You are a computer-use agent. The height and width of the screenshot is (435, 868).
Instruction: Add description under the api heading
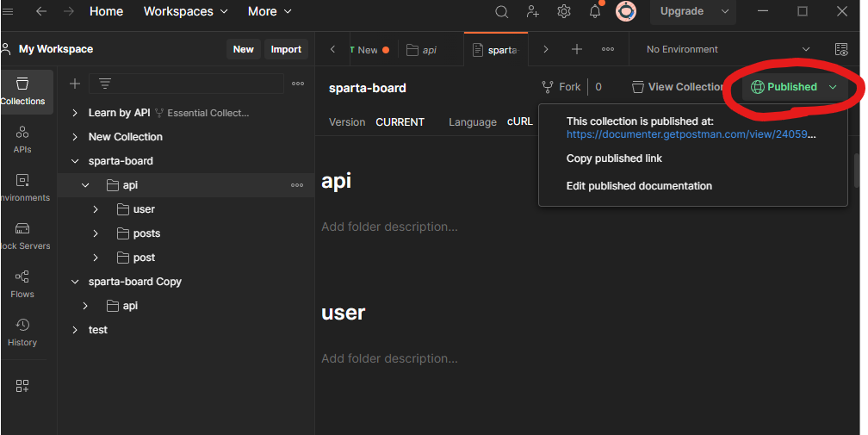[x=389, y=227]
